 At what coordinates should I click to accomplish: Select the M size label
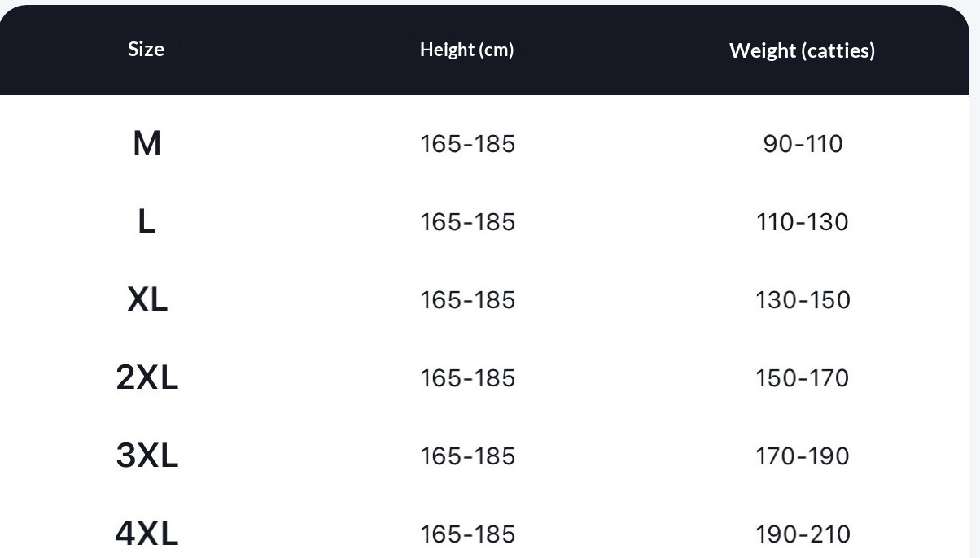147,144
